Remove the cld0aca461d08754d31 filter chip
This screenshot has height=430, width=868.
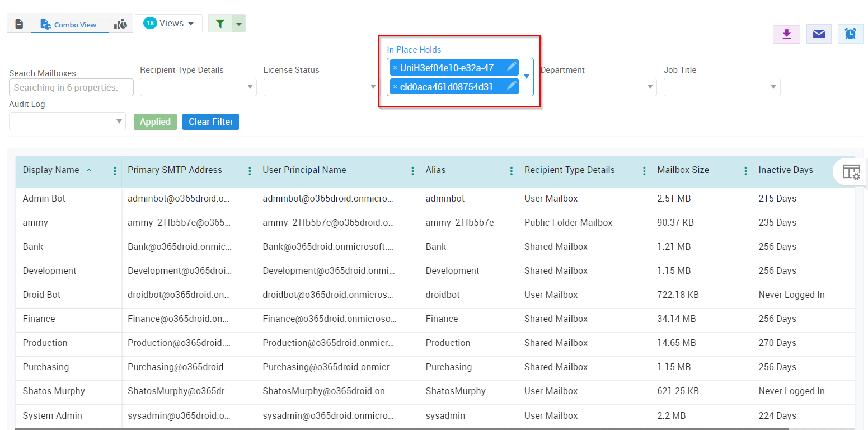(395, 86)
